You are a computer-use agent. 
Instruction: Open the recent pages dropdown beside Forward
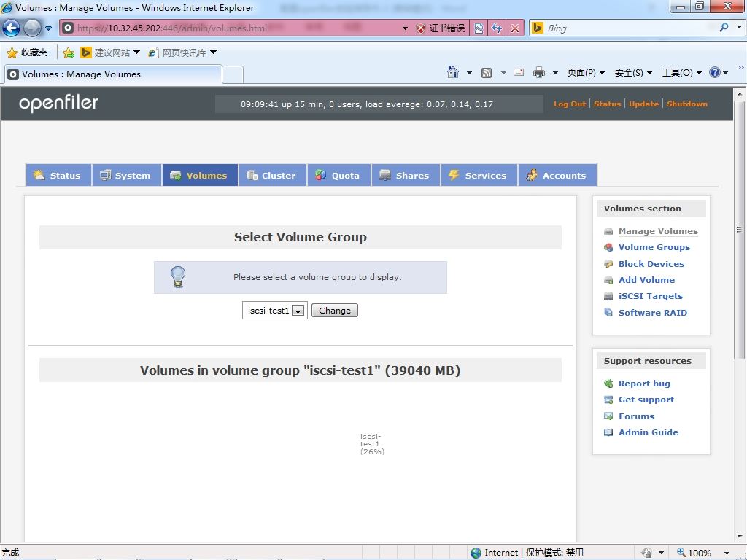click(x=48, y=28)
